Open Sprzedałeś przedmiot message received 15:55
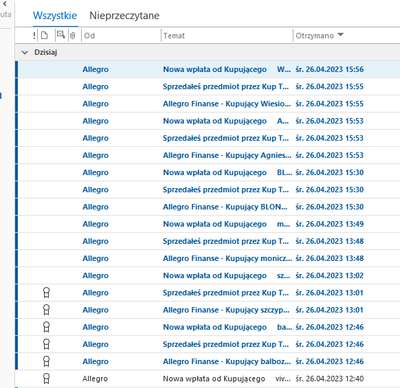Image resolution: width=400 pixels, height=388 pixels. point(208,87)
